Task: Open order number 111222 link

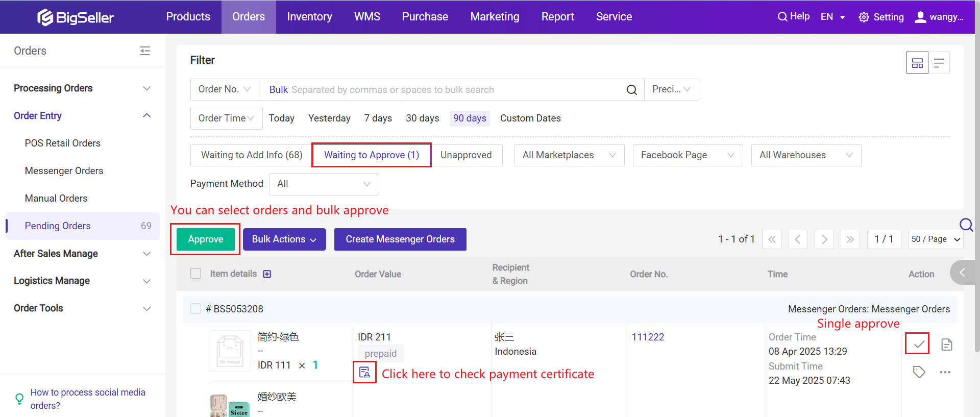Action: [x=648, y=337]
